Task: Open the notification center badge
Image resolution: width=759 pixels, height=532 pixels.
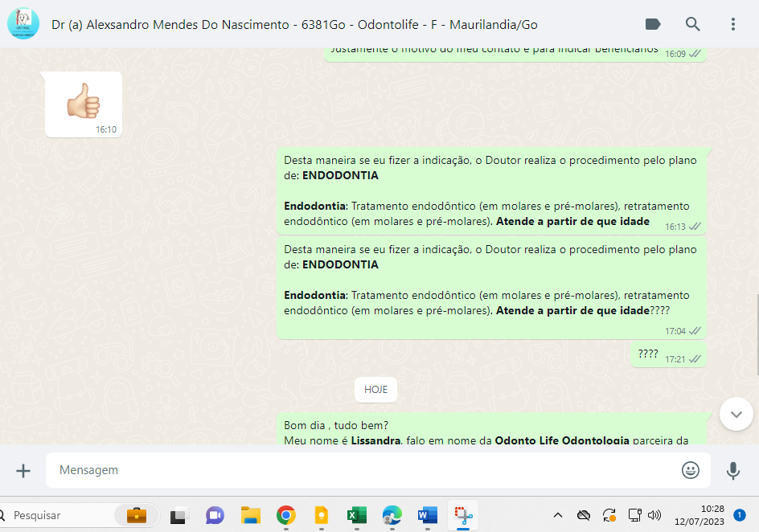Action: (x=739, y=516)
